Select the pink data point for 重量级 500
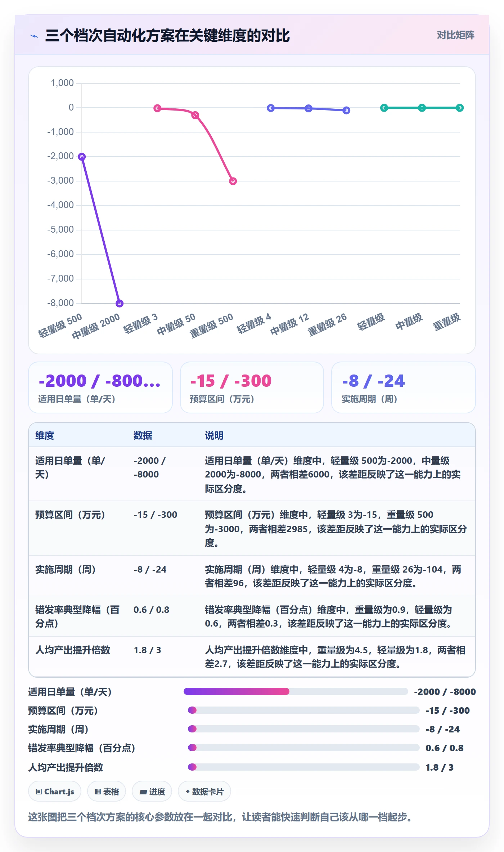The width and height of the screenshot is (504, 852). [233, 181]
